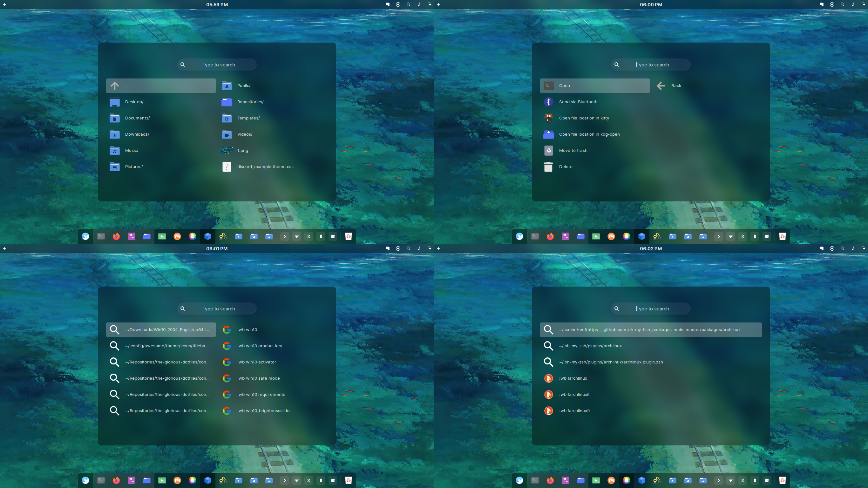
Task: Open the 1.png image thumbnail
Action: [227, 150]
